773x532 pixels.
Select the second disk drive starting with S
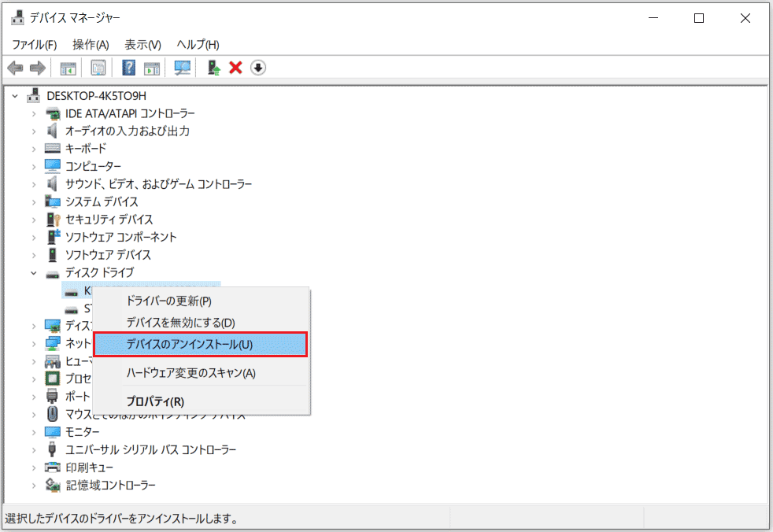tap(79, 308)
